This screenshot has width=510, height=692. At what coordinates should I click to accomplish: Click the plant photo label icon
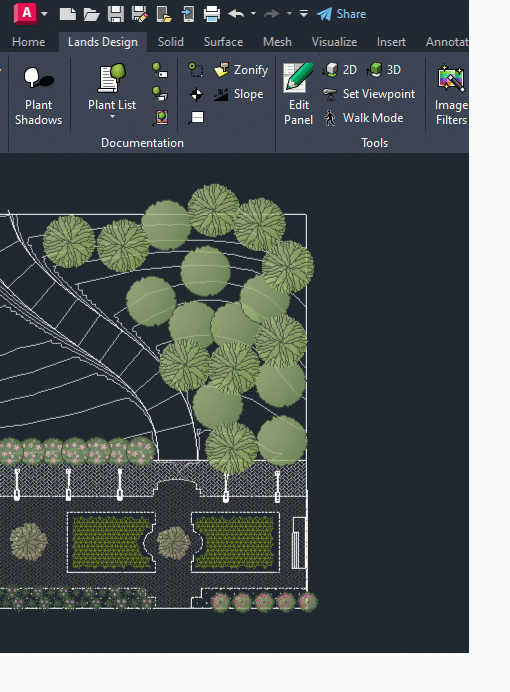(161, 118)
